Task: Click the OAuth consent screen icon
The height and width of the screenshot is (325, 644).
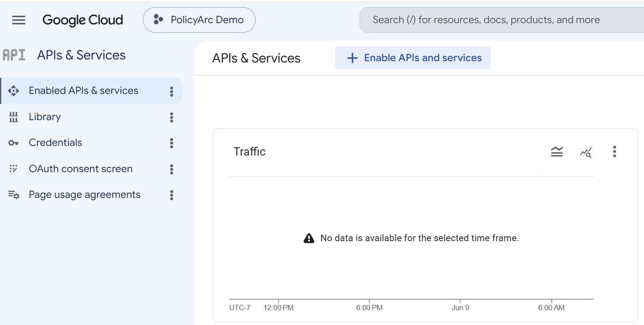Action: 14,169
